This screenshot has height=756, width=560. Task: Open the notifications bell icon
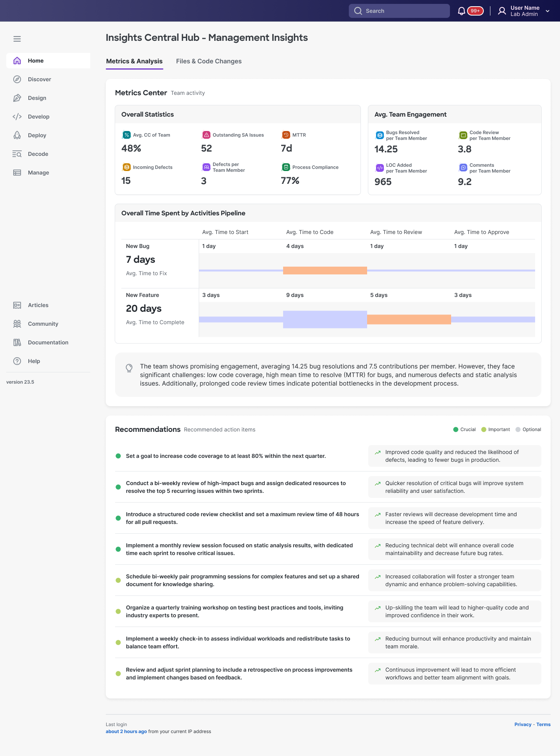[x=461, y=11]
